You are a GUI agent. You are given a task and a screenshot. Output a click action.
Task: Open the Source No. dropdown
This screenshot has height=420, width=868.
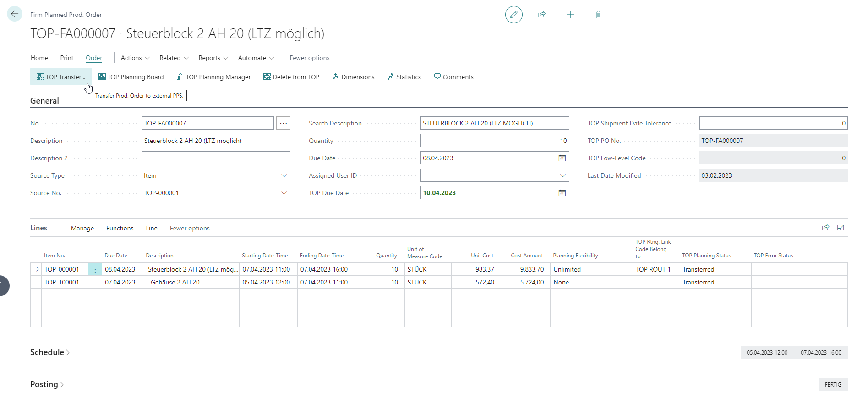coord(284,193)
